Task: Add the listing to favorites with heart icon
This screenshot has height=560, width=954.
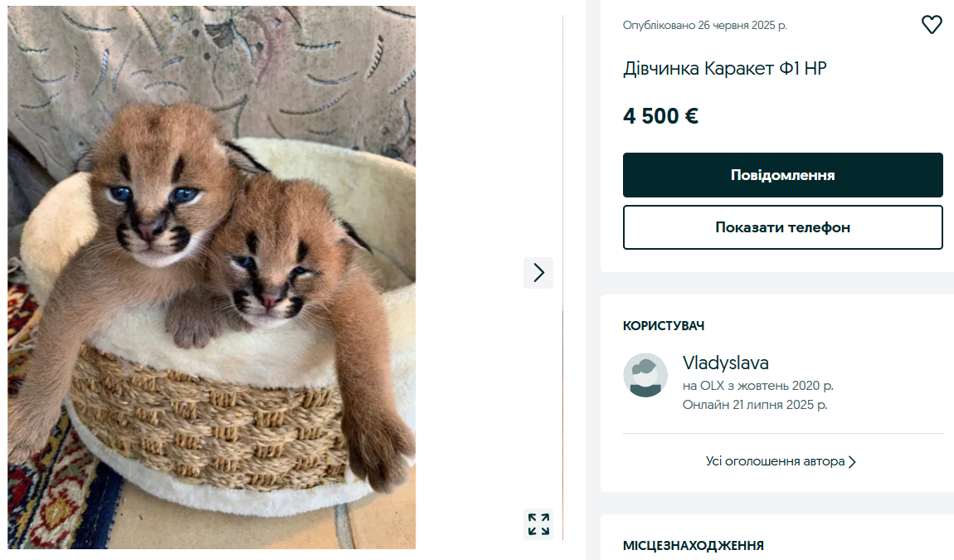Action: coord(932,24)
